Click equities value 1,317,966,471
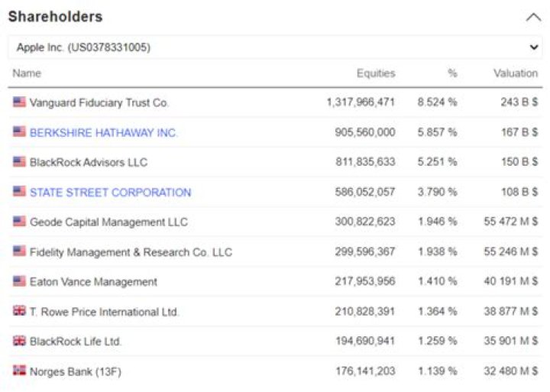Image resolution: width=550 pixels, height=392 pixels. (361, 102)
